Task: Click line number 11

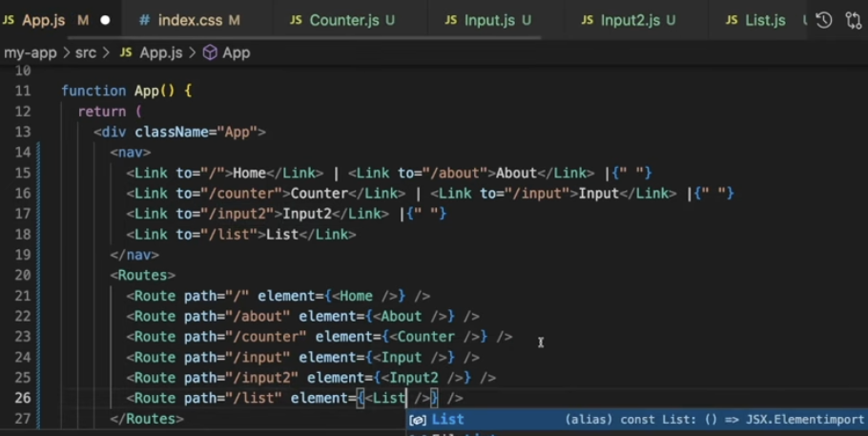Action: [x=23, y=91]
